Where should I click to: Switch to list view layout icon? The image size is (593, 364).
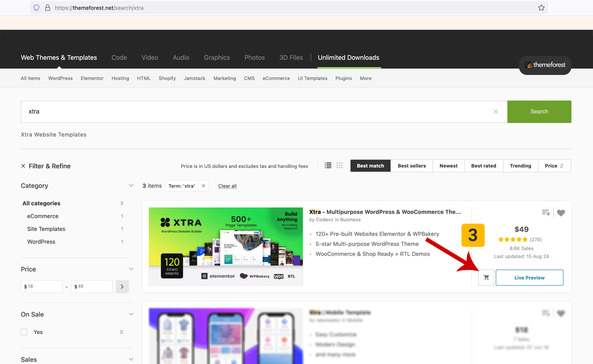pyautogui.click(x=328, y=166)
